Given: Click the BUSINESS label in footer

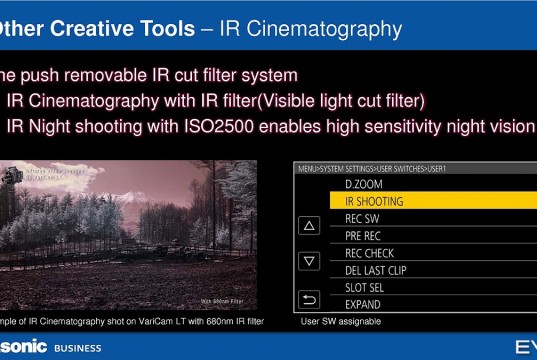Looking at the screenshot, I should point(78,348).
